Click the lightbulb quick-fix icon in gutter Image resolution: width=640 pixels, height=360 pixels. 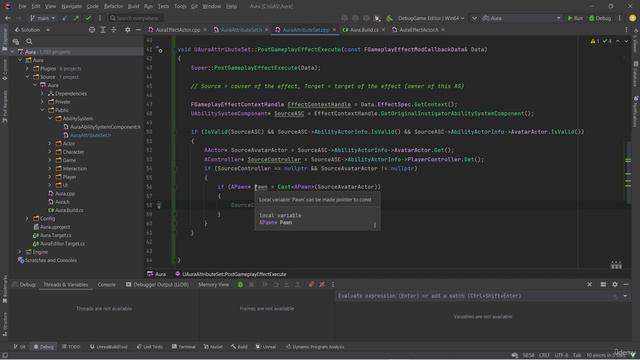158,205
